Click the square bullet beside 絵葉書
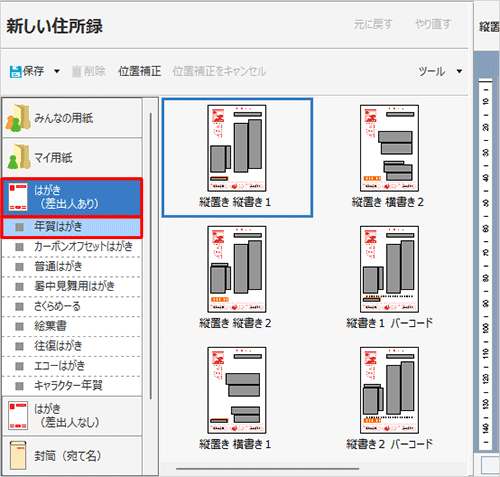The height and width of the screenshot is (477, 500). [x=20, y=326]
